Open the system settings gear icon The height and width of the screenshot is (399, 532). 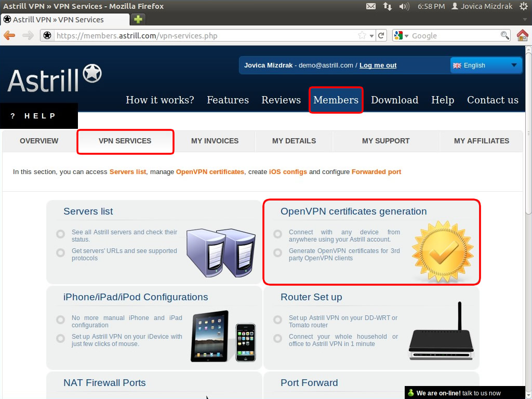pyautogui.click(x=524, y=6)
